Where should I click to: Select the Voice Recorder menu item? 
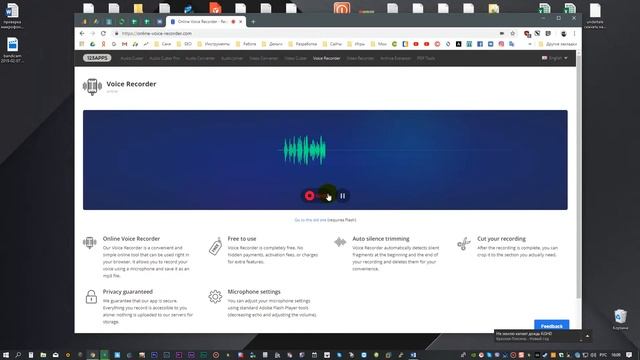pyautogui.click(x=327, y=58)
